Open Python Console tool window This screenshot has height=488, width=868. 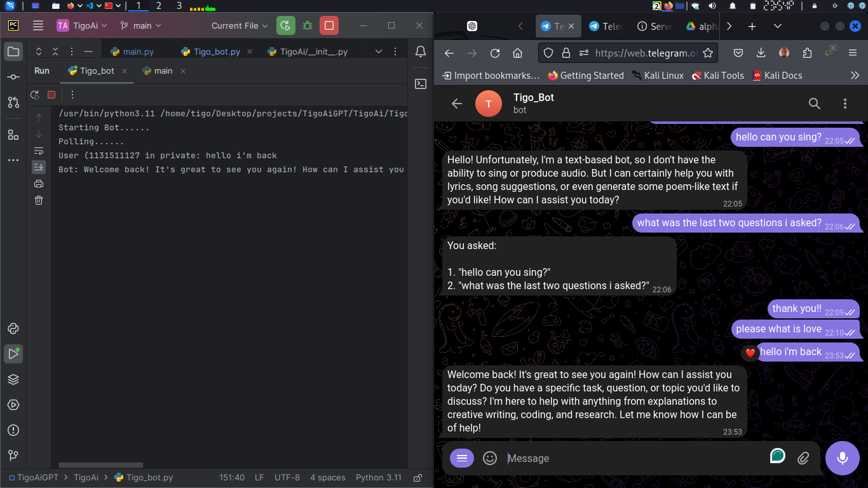[13, 329]
